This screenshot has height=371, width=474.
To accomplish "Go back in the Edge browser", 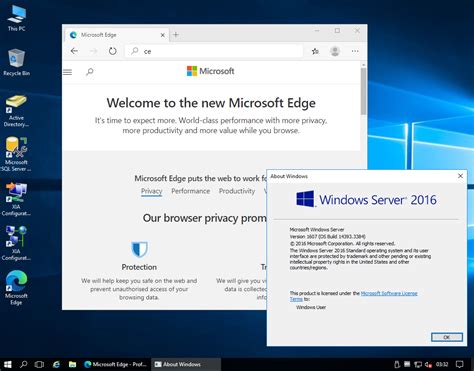I will 74,51.
